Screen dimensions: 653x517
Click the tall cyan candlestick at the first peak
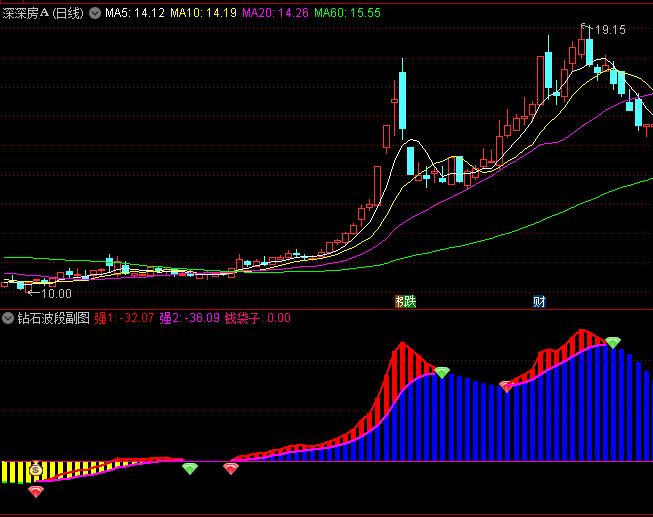402,100
